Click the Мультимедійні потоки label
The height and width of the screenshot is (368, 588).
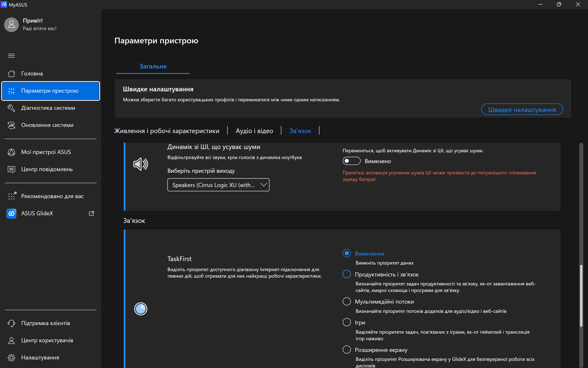coord(384,302)
